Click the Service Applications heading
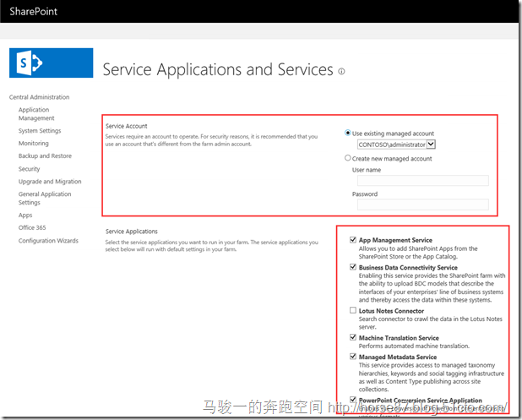 coord(132,232)
